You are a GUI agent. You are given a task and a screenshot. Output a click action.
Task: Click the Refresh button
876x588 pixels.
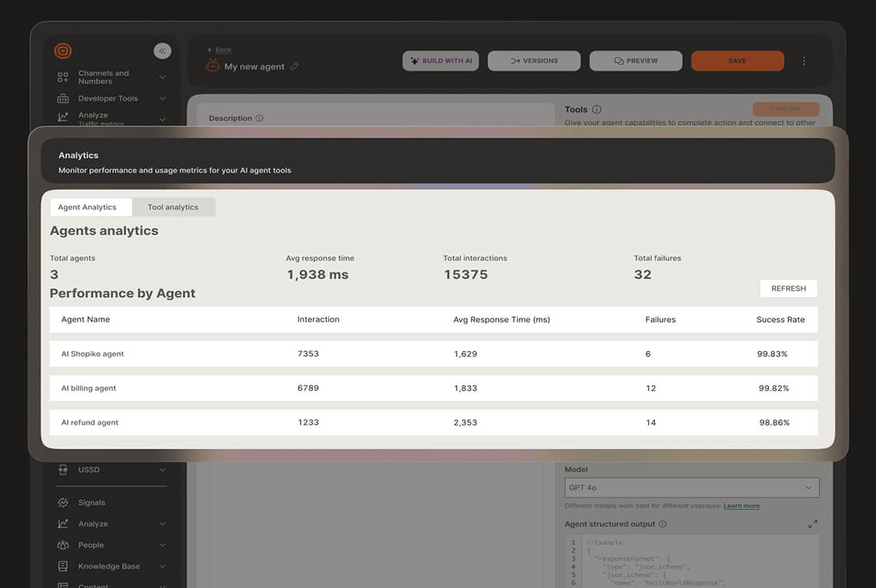(x=788, y=289)
